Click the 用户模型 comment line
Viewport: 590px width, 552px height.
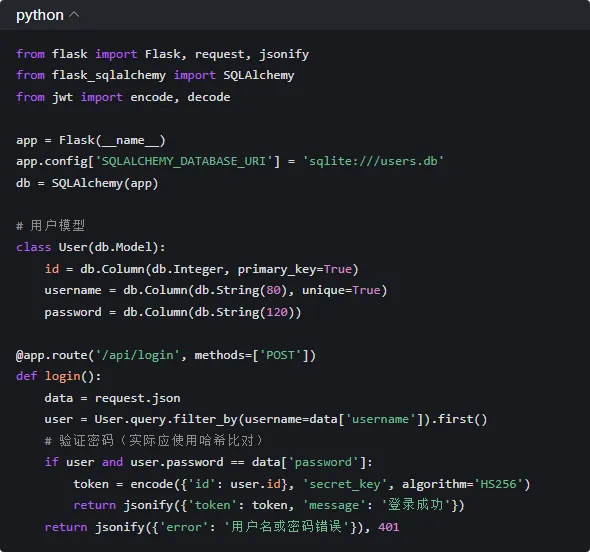[x=50, y=226]
